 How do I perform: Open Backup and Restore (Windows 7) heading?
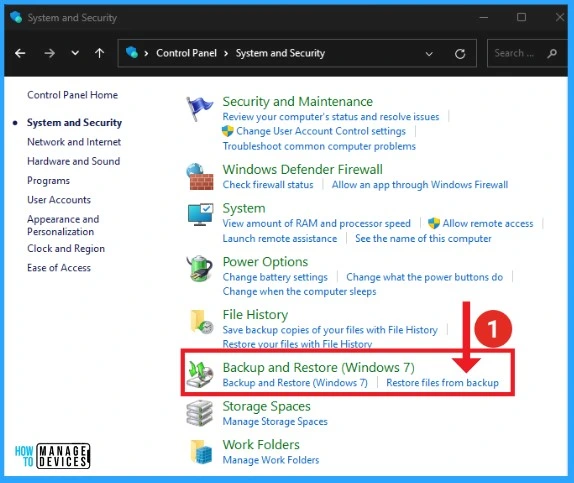pos(318,367)
